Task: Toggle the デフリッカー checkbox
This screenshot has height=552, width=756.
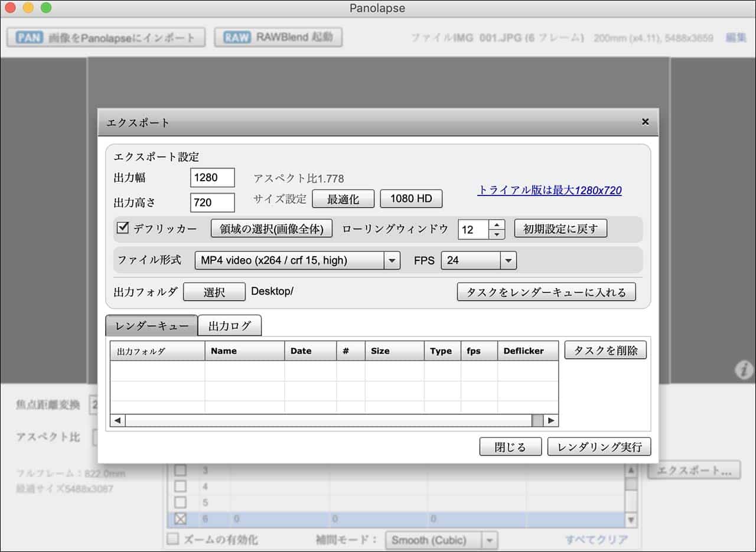Action: click(x=123, y=228)
